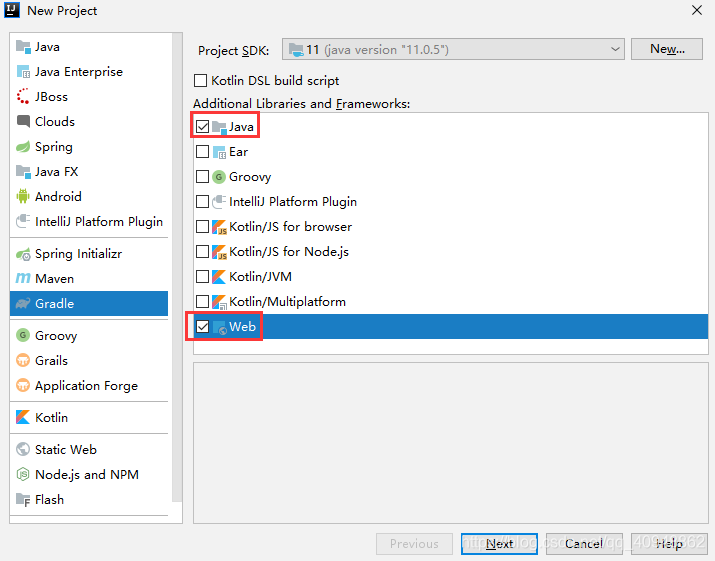Open Help for New Project dialog

(669, 544)
